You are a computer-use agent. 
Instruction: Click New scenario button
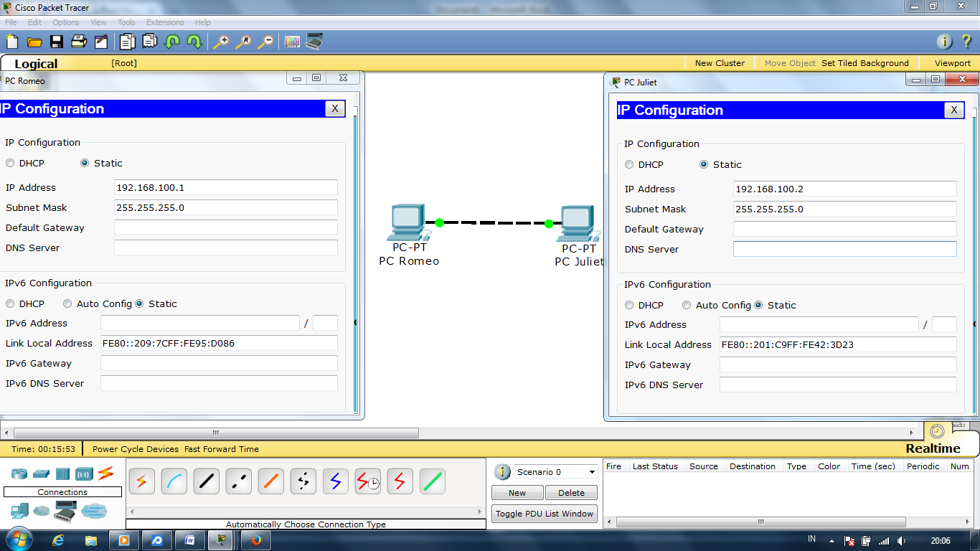click(x=517, y=493)
